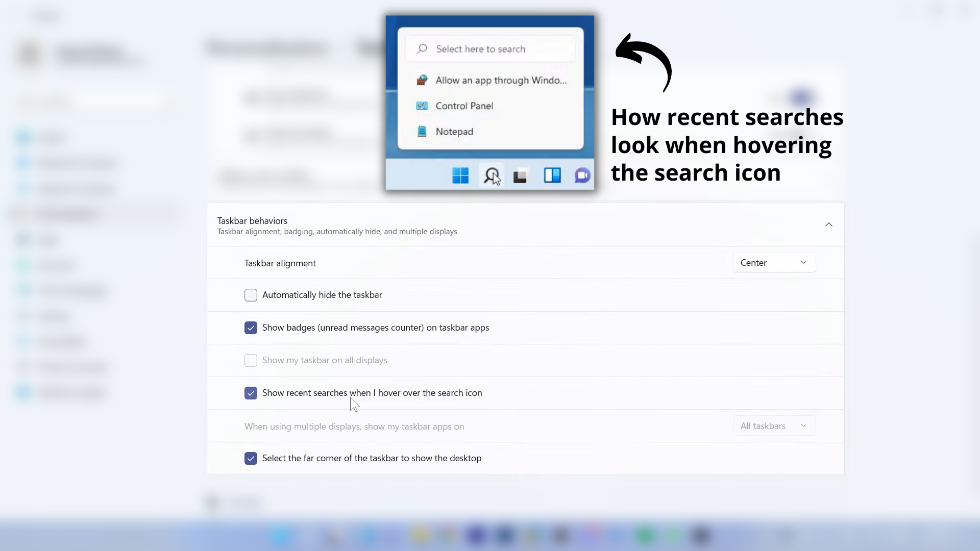Open the Taskbar alignment Center dropdown

(774, 263)
